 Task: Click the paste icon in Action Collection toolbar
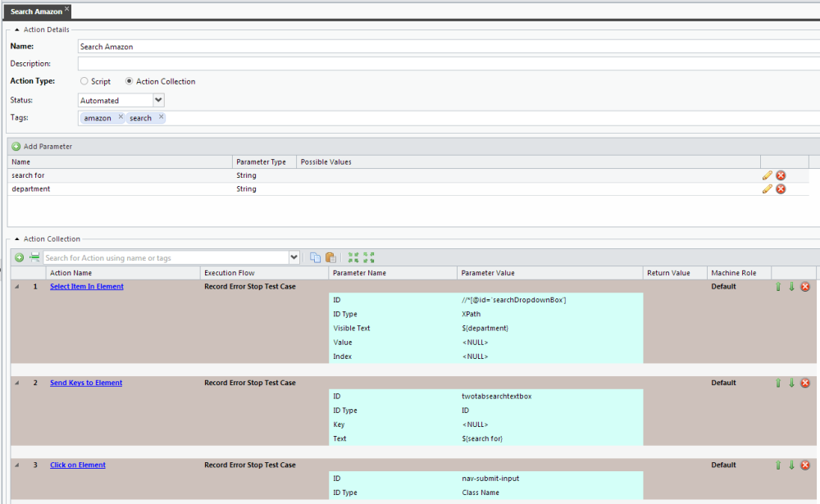pyautogui.click(x=330, y=258)
